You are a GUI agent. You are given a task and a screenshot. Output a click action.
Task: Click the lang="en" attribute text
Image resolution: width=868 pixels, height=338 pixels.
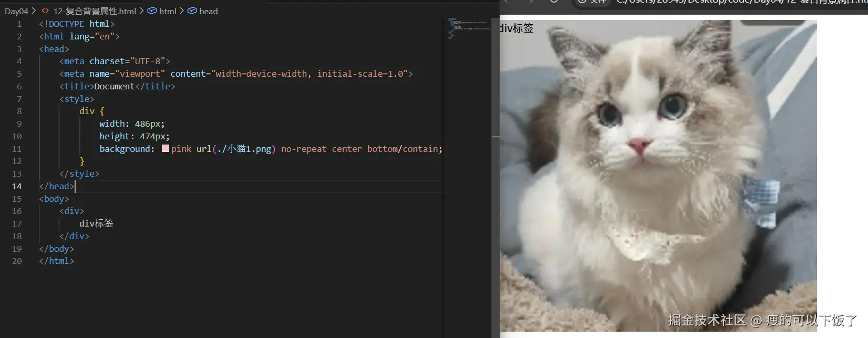[92, 37]
